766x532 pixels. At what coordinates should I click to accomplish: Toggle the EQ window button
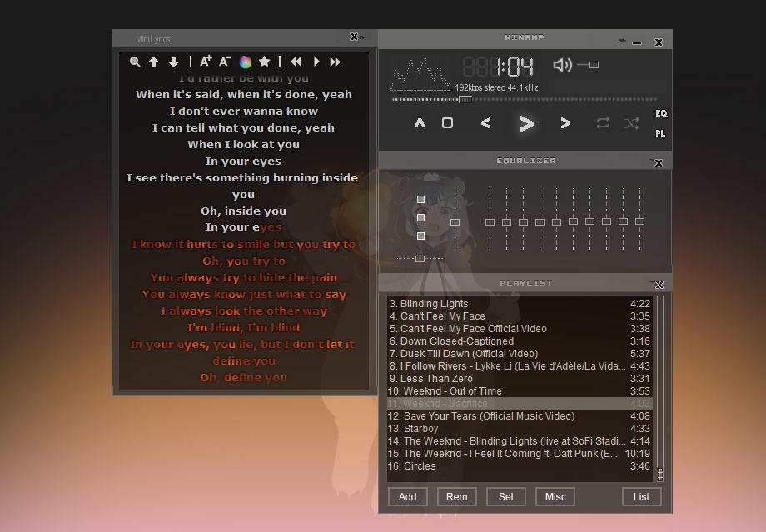click(x=661, y=113)
